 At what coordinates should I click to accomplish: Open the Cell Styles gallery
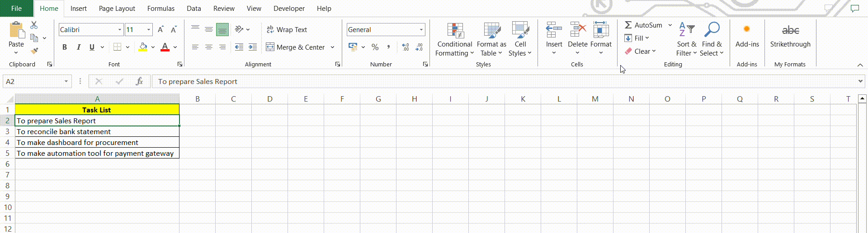click(520, 40)
